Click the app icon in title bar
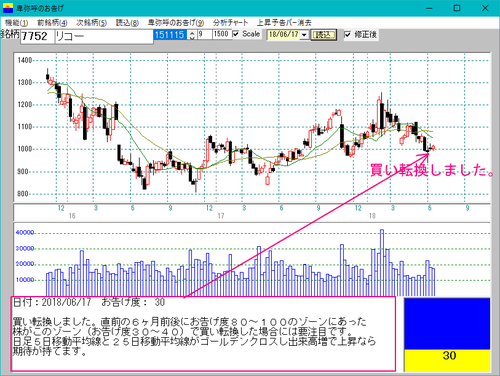500x376 pixels. click(8, 8)
